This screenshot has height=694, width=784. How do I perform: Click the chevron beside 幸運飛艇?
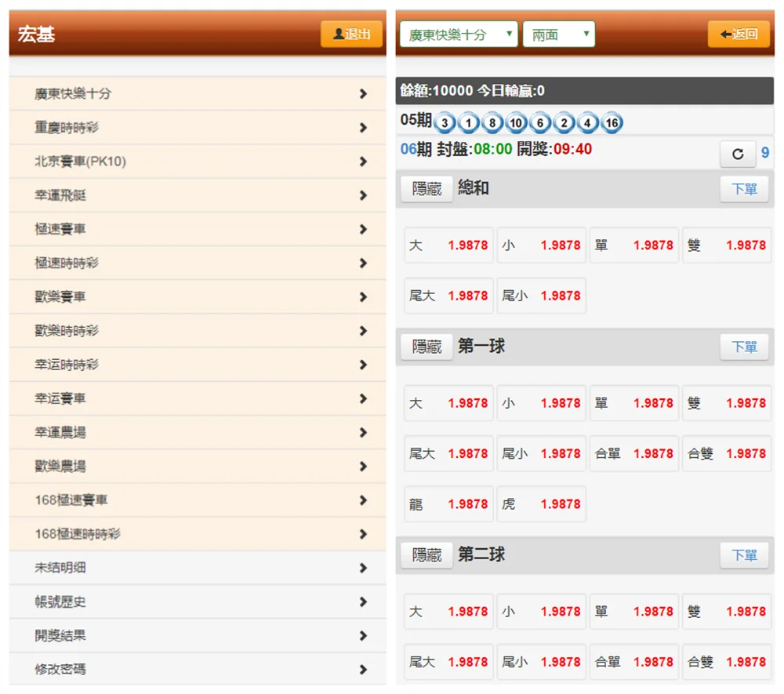pyautogui.click(x=363, y=194)
